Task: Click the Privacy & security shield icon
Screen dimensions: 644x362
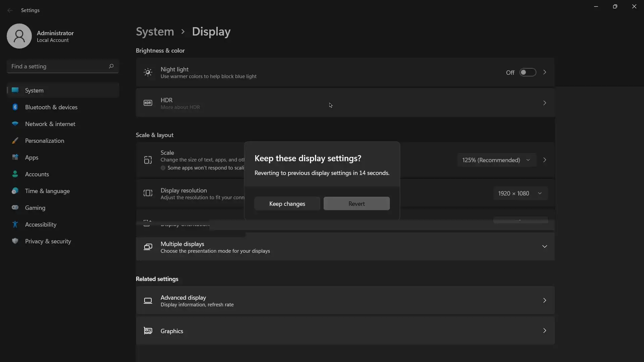Action: [15, 241]
